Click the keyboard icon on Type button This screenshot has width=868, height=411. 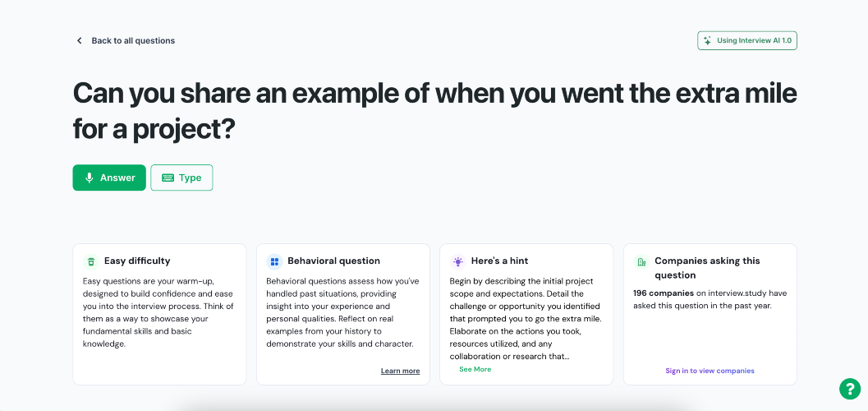coord(168,178)
